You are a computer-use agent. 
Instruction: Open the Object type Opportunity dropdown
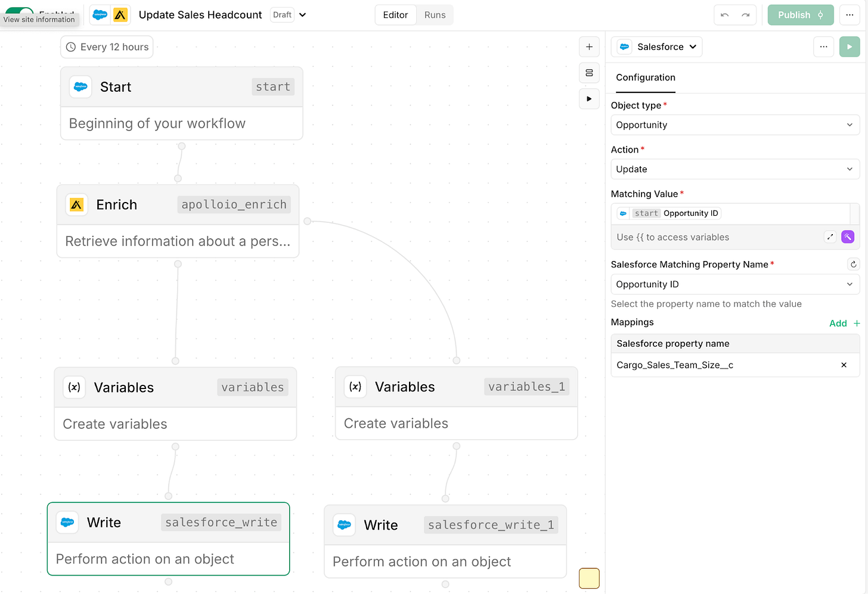735,125
